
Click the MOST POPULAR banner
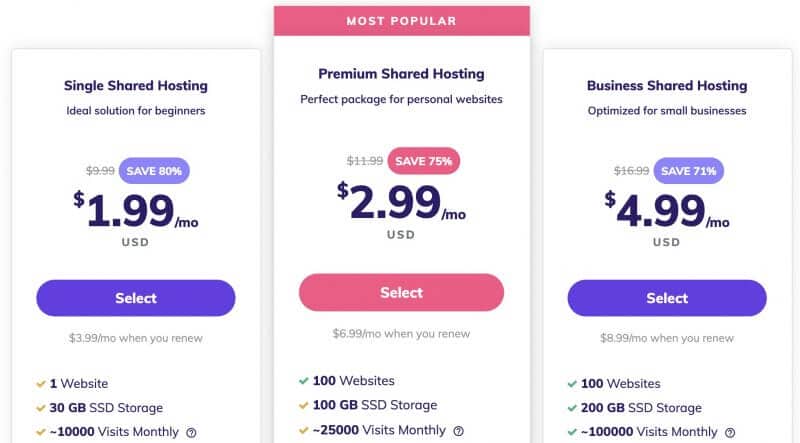[402, 21]
